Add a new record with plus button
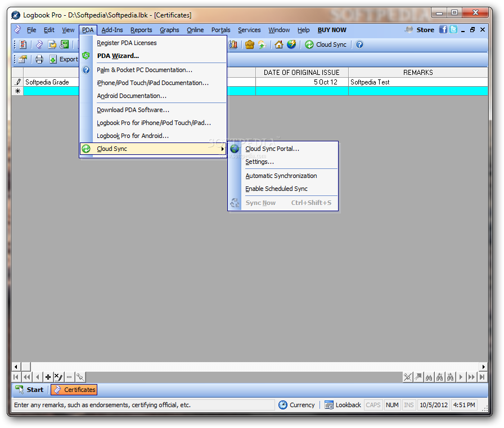504x428 pixels. (48, 377)
